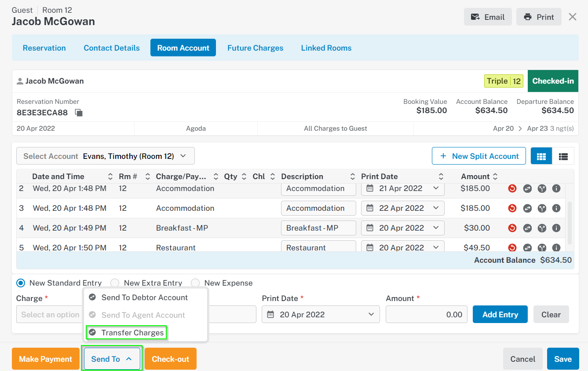This screenshot has height=371, width=588.
Task: Select New Expense radio button
Action: coord(195,283)
